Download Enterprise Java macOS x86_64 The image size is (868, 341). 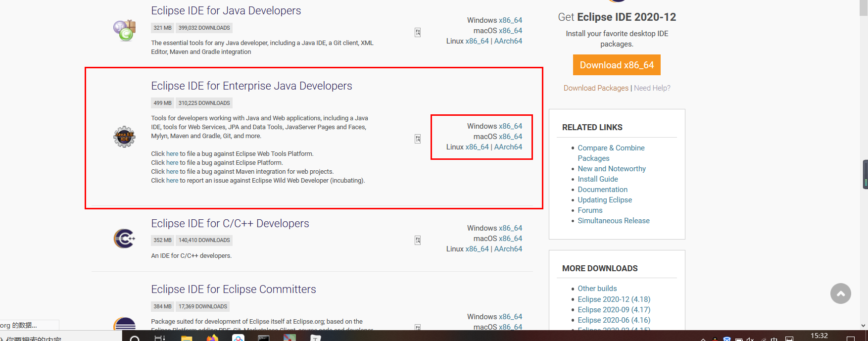[x=511, y=137]
